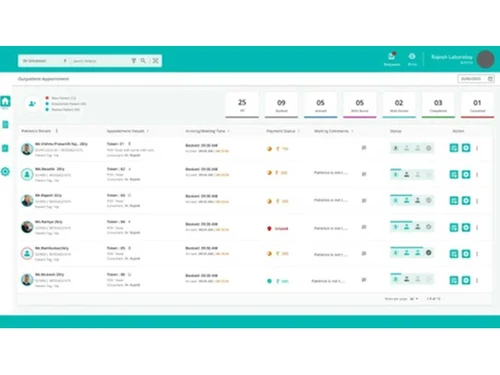Open the settings gear sidebar icon

click(x=5, y=172)
